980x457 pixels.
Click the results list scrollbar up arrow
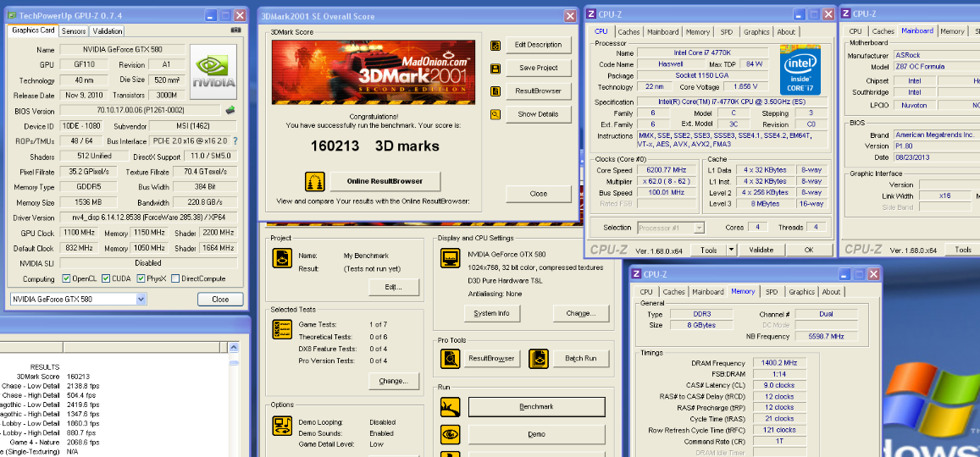click(232, 347)
